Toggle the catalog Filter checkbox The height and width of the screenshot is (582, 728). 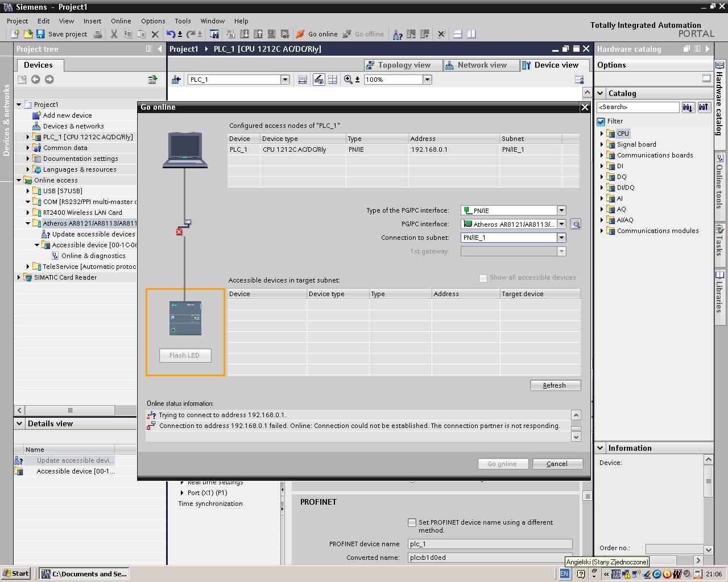point(601,122)
